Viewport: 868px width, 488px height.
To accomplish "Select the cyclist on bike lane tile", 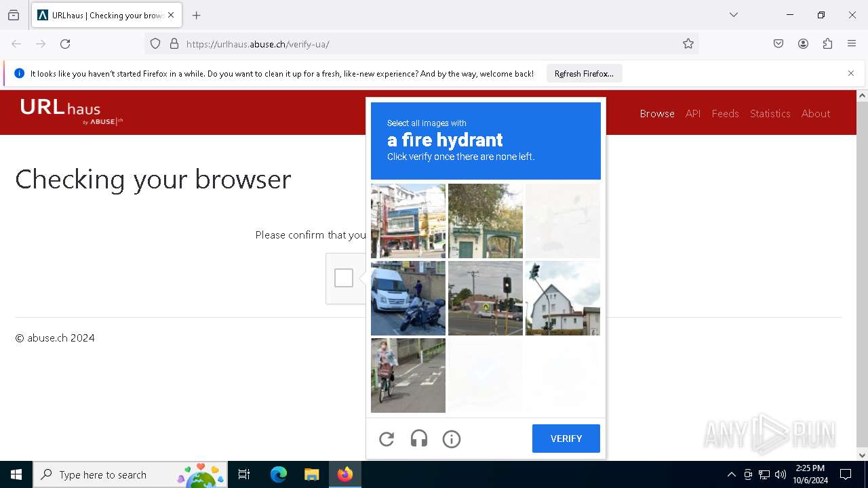I will 408,375.
